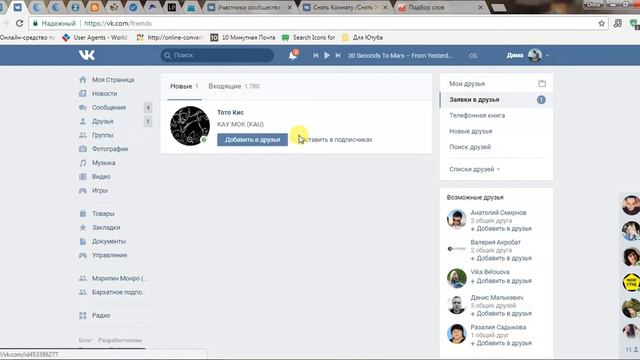Open Видео section
The height and width of the screenshot is (360, 640).
point(101,177)
